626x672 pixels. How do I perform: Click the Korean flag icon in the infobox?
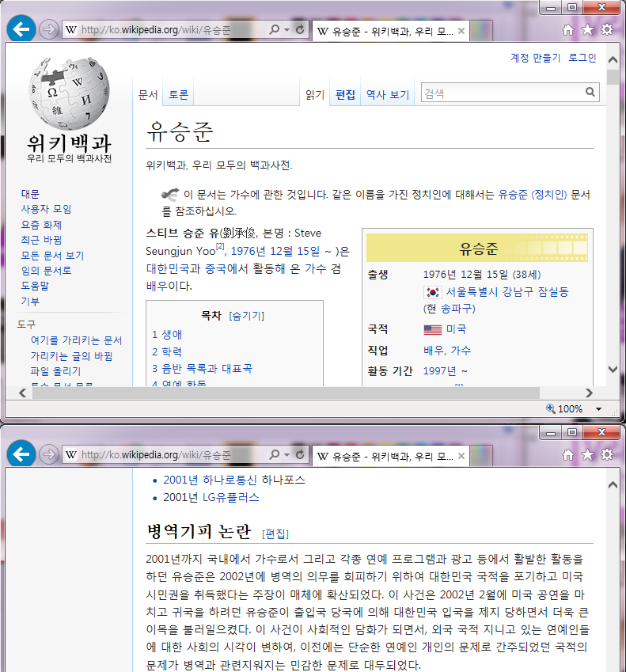[x=432, y=292]
